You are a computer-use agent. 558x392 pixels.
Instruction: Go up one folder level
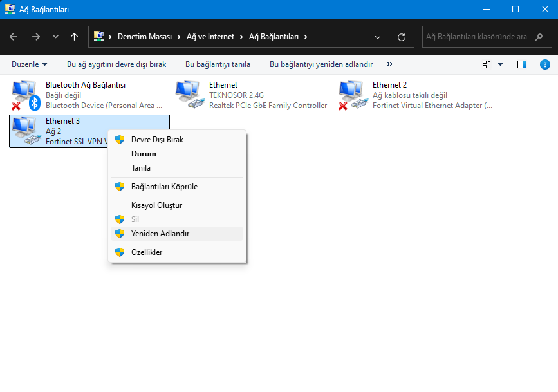[74, 37]
